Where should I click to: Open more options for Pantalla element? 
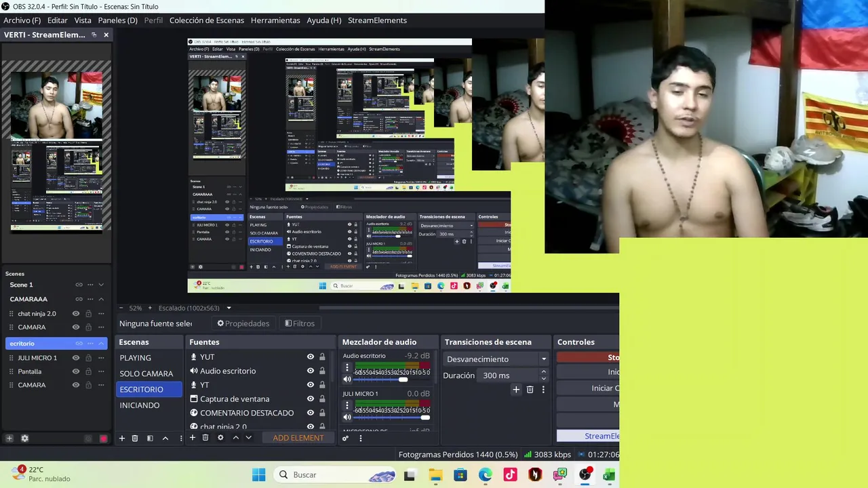point(101,371)
